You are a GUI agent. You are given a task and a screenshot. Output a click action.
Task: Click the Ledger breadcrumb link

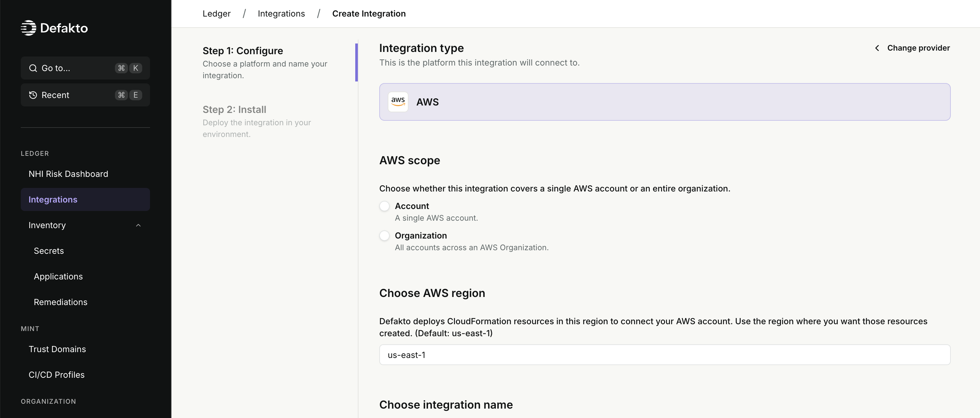pyautogui.click(x=217, y=14)
